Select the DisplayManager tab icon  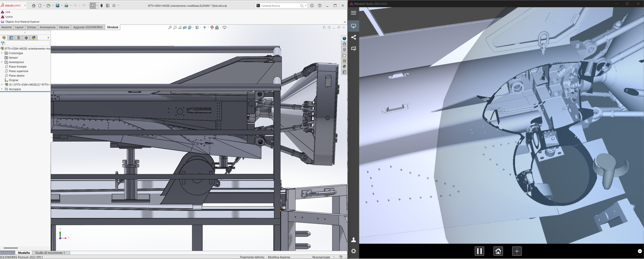click(x=34, y=38)
